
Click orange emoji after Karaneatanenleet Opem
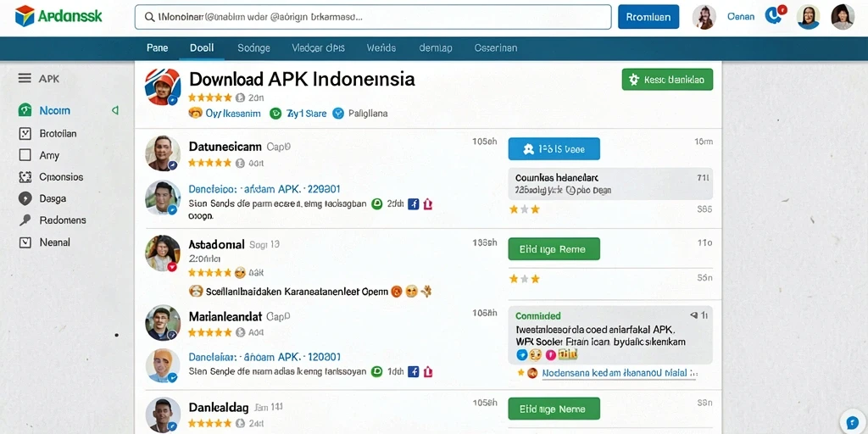(396, 292)
